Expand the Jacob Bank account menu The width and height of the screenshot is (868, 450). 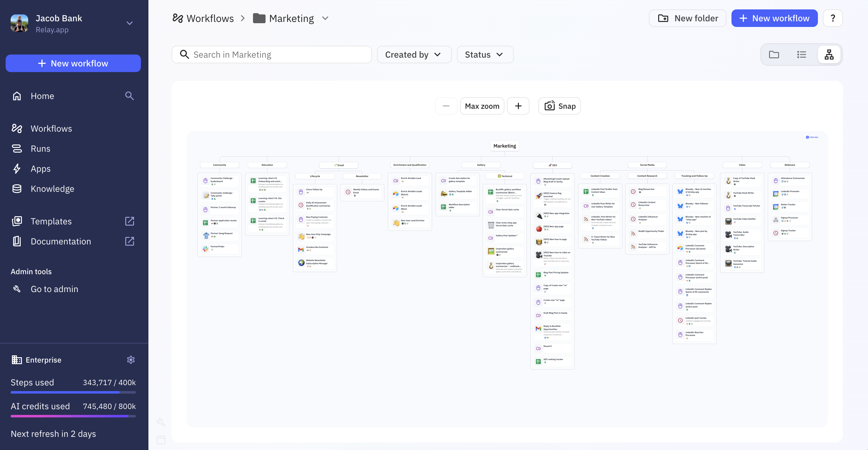pos(129,23)
